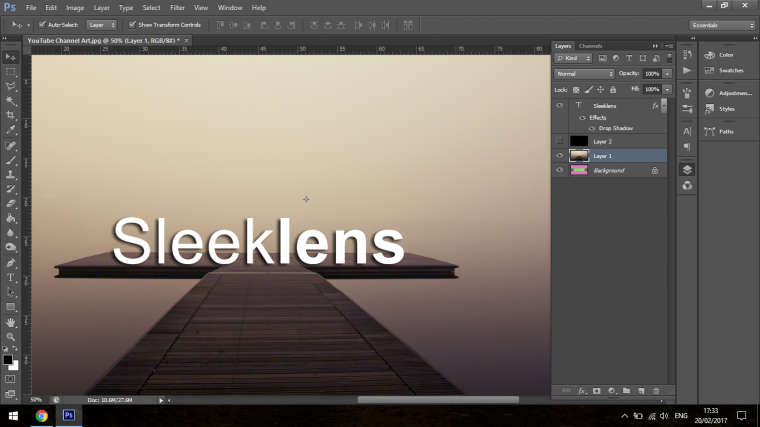Select the Rectangular Marquee tool
Viewport: 760px width, 427px height.
click(x=10, y=72)
